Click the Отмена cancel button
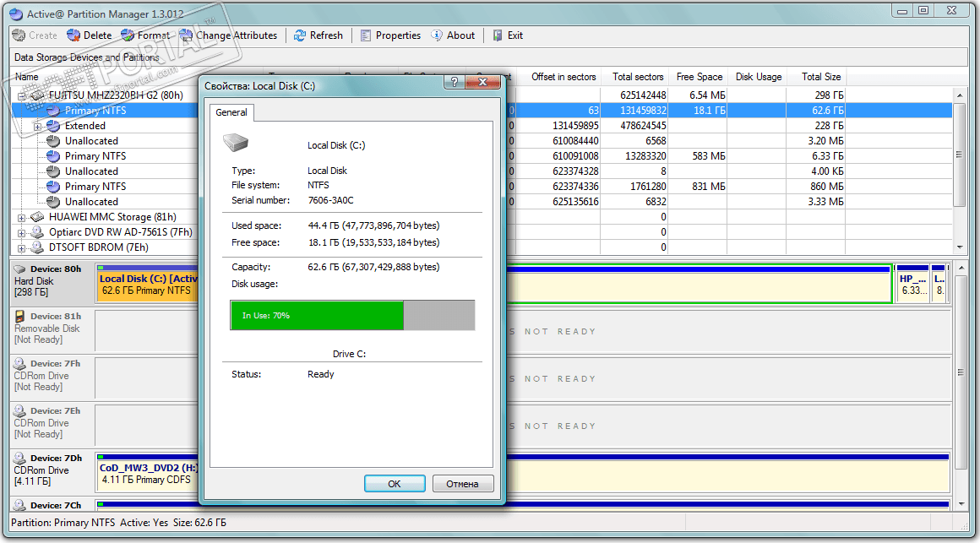This screenshot has width=980, height=543. pos(462,484)
